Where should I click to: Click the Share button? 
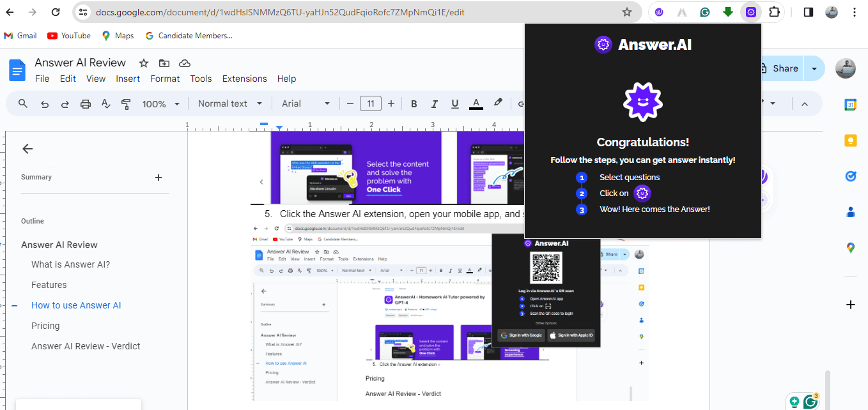pyautogui.click(x=786, y=68)
